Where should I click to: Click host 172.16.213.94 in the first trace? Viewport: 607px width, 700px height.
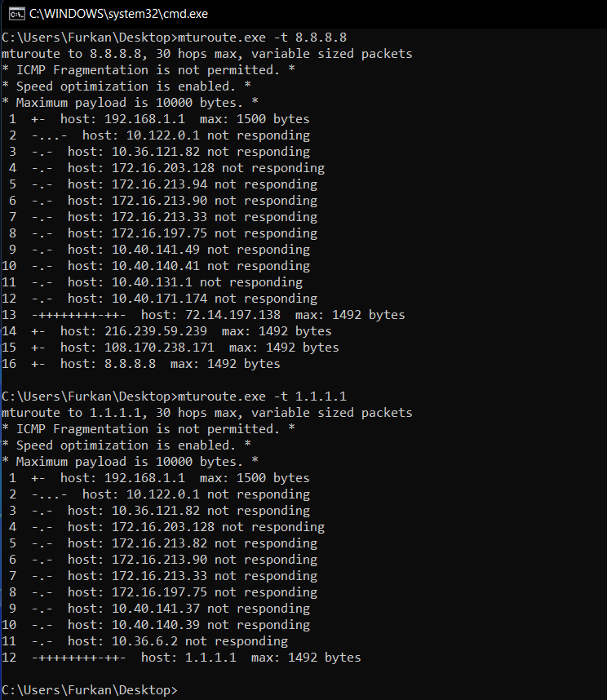point(159,184)
